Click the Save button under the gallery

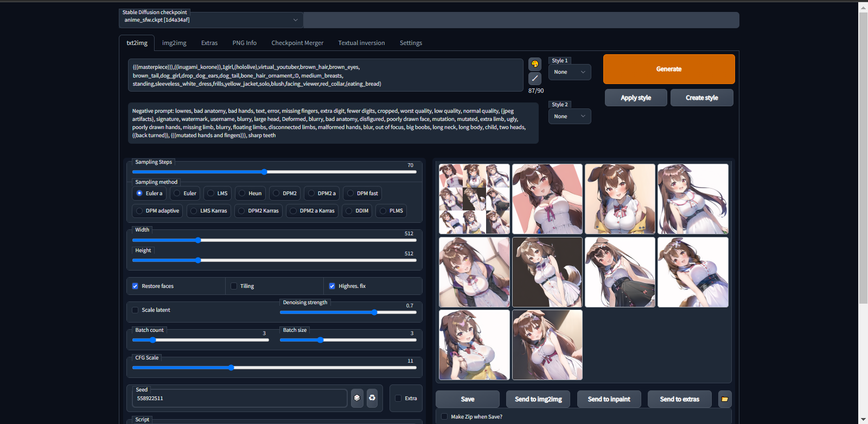pyautogui.click(x=468, y=399)
